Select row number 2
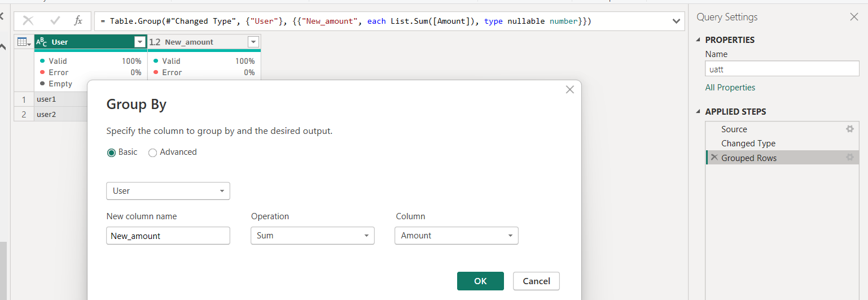The image size is (868, 300). [x=24, y=114]
